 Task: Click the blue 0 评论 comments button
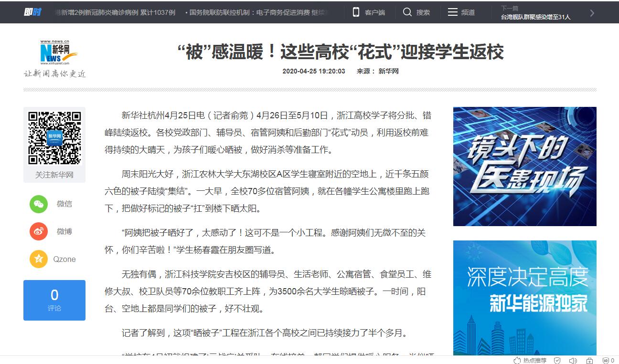pyautogui.click(x=54, y=300)
